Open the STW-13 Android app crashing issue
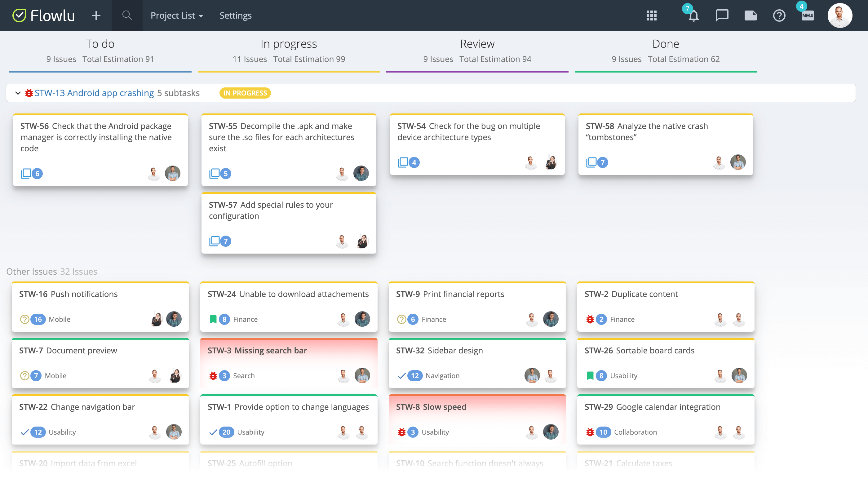This screenshot has height=496, width=868. (94, 93)
